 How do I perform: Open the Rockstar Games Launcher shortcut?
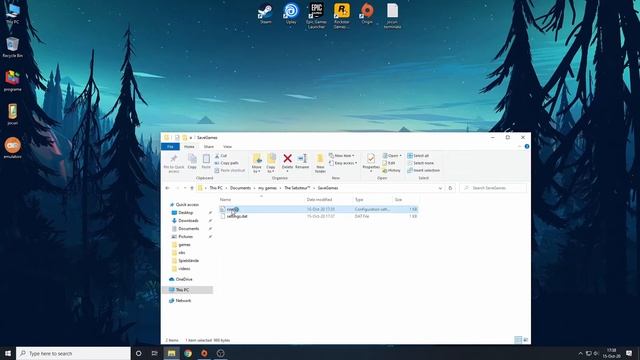342,16
